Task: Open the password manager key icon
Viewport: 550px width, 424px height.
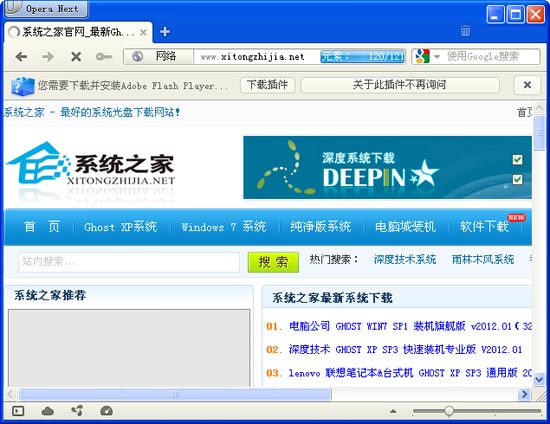Action: pyautogui.click(x=103, y=56)
